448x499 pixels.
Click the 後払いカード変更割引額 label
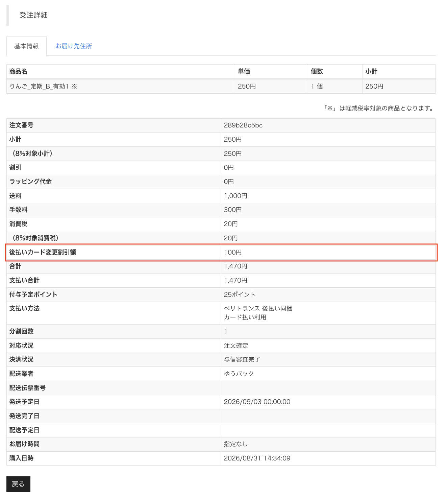[x=43, y=252]
